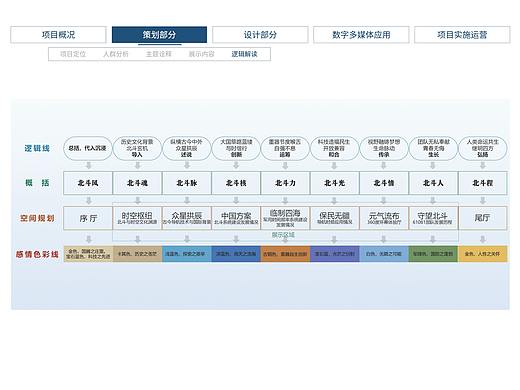Pick the beige color block under 序厅
This screenshot has height=390, width=520.
pos(88,254)
